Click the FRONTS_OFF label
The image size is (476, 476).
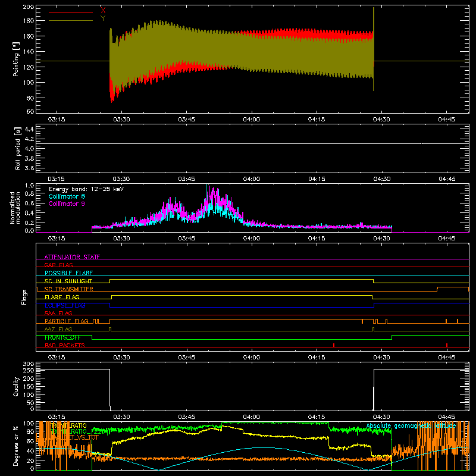pos(62,337)
